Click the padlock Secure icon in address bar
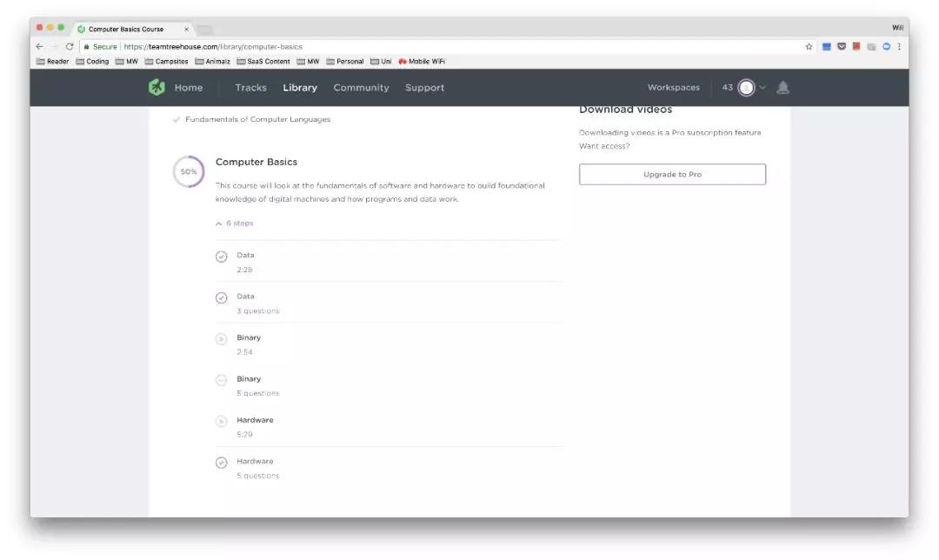The height and width of the screenshot is (560, 939). click(x=86, y=47)
